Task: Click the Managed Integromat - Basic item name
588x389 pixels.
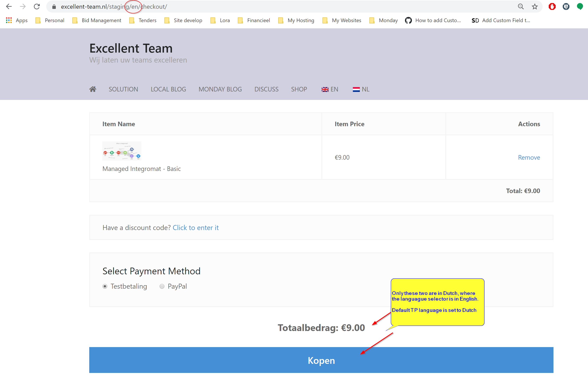Action: tap(142, 169)
